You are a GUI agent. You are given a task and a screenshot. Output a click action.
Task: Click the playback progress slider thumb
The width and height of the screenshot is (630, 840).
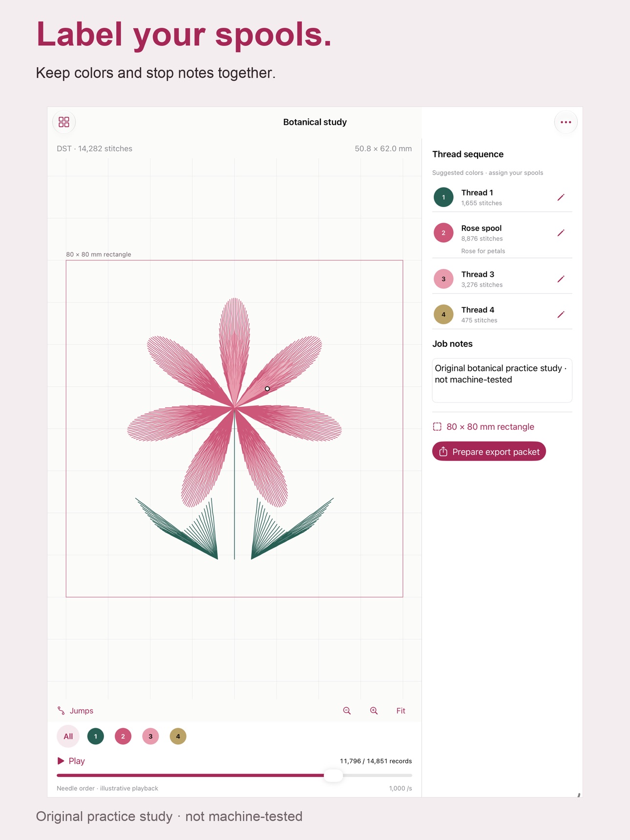(333, 775)
